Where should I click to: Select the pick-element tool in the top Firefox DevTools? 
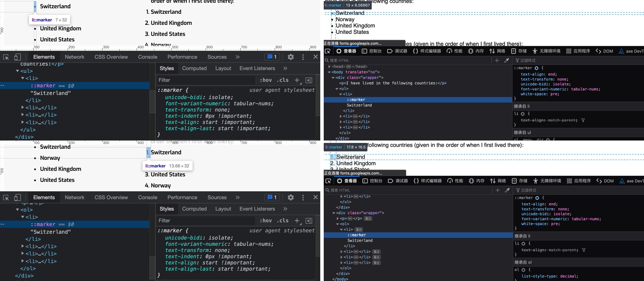[x=328, y=51]
